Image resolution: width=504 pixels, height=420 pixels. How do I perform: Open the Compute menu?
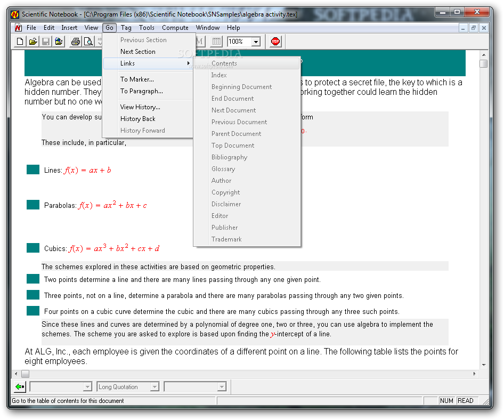tap(175, 28)
